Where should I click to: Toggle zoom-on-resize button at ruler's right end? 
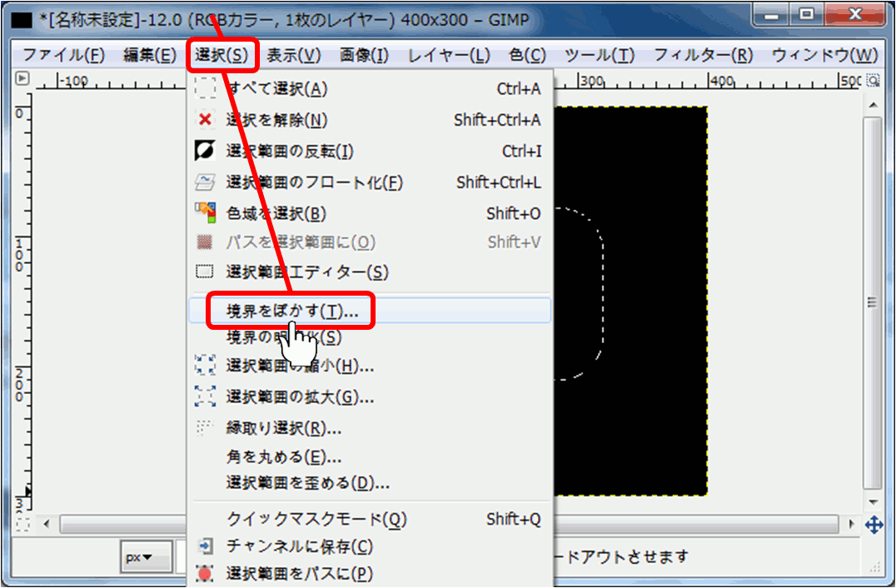[873, 81]
